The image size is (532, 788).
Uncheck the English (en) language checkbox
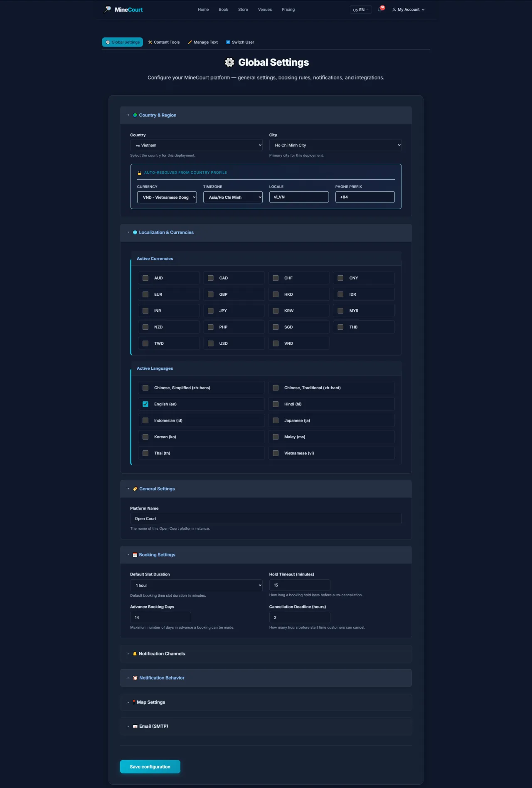[x=145, y=404]
